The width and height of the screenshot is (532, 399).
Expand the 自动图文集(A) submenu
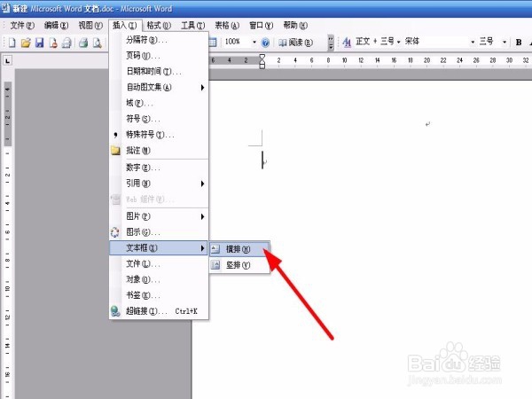tap(159, 88)
